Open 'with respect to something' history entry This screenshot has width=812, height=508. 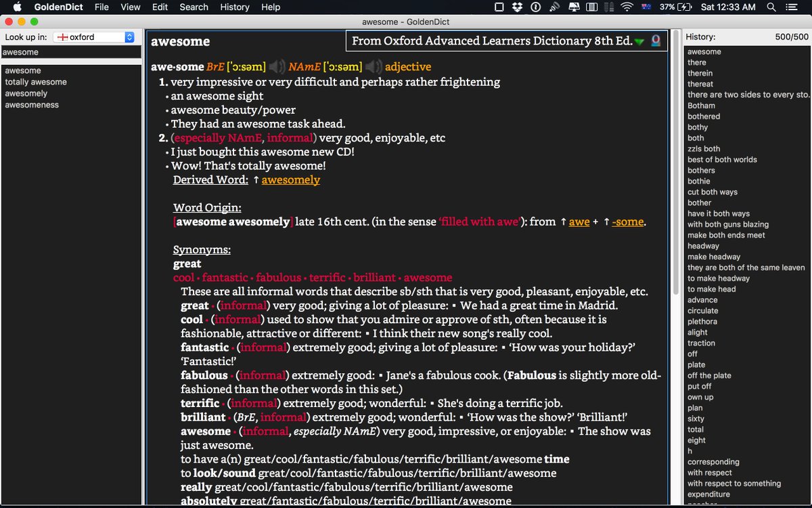(x=734, y=484)
